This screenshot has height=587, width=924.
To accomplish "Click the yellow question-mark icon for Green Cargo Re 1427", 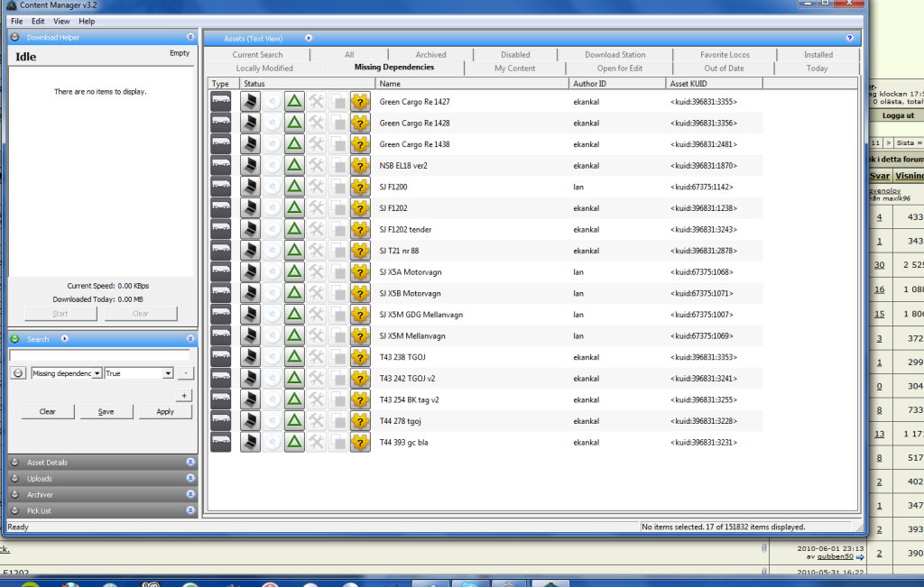I will point(360,101).
